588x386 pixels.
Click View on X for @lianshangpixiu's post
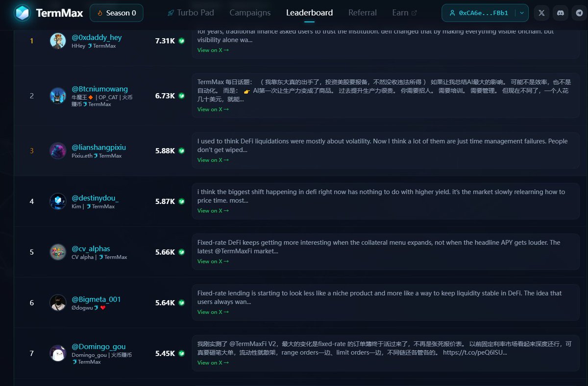(x=213, y=160)
